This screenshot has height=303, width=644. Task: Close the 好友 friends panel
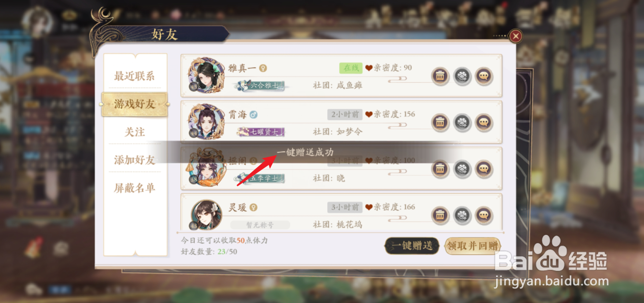coord(515,36)
